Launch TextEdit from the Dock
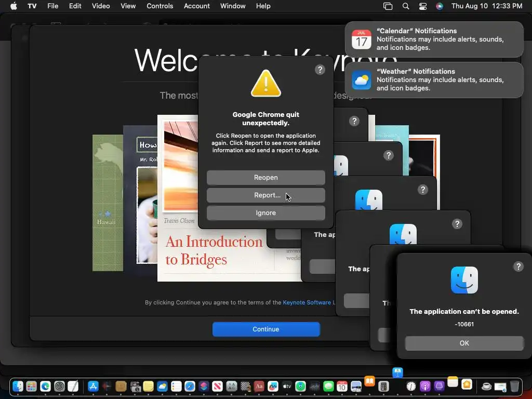532x399 pixels. pyautogui.click(x=73, y=386)
